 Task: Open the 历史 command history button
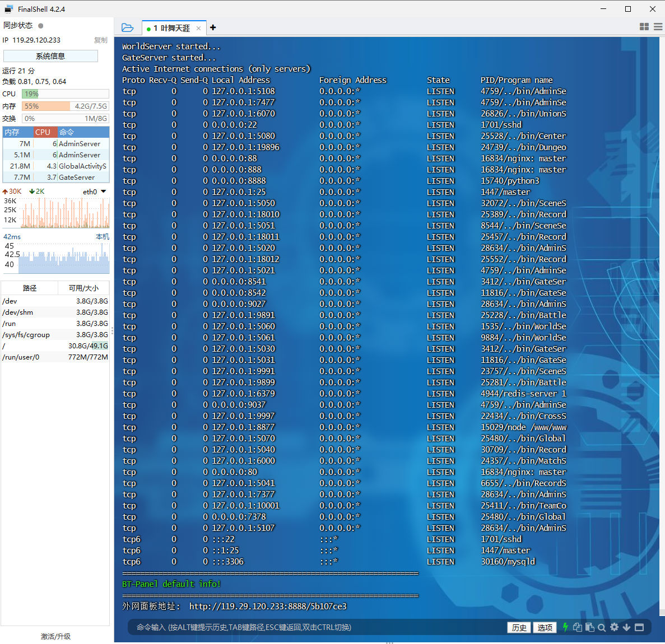(519, 627)
